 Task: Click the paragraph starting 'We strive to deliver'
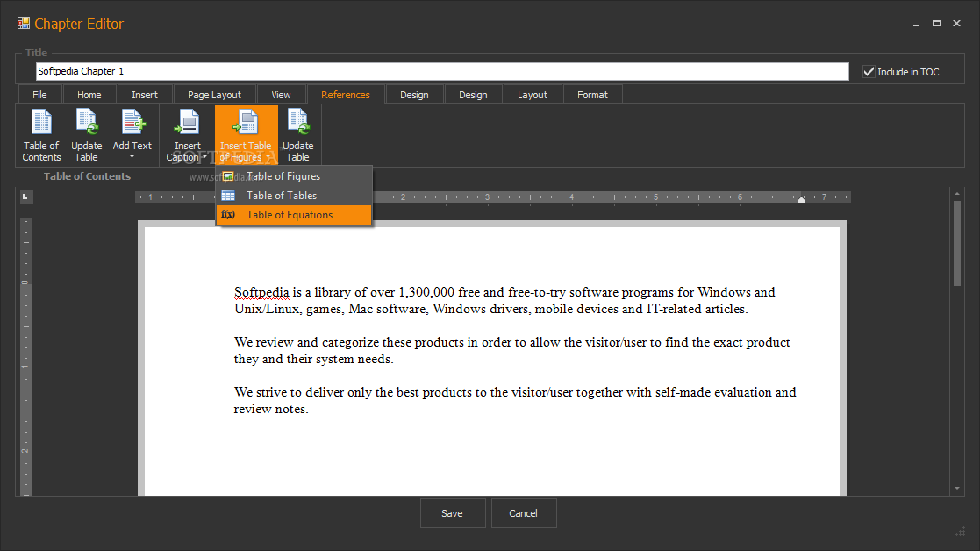(x=515, y=400)
